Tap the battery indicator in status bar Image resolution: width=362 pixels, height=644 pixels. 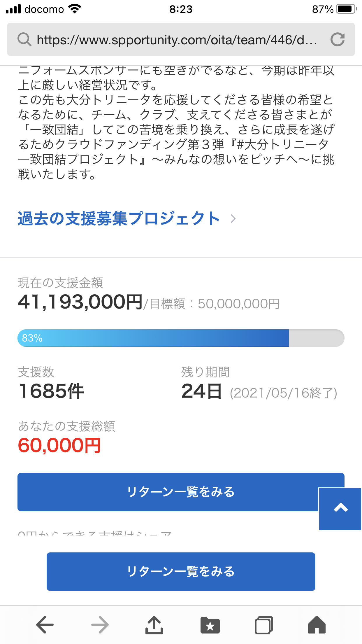346,9
